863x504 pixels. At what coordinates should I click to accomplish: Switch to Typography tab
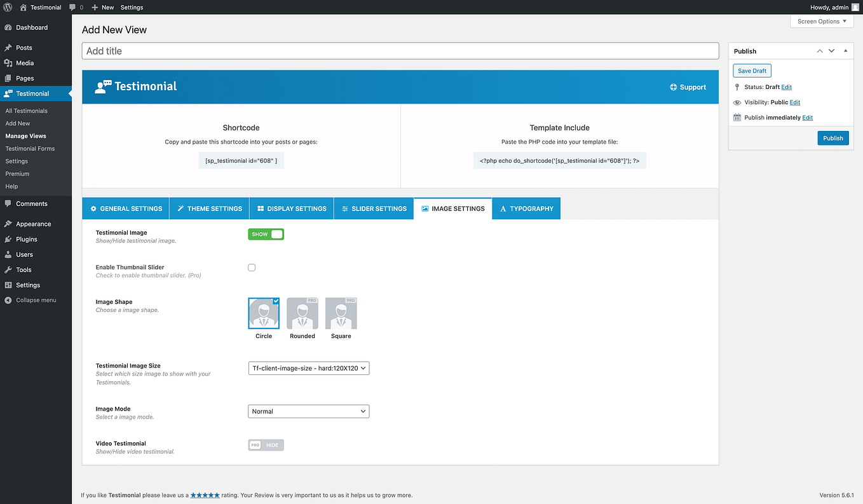[x=526, y=208]
